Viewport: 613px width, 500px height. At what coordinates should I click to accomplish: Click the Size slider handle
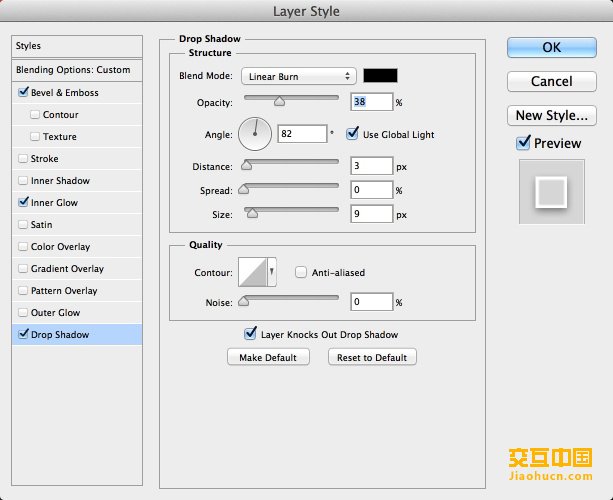click(253, 213)
